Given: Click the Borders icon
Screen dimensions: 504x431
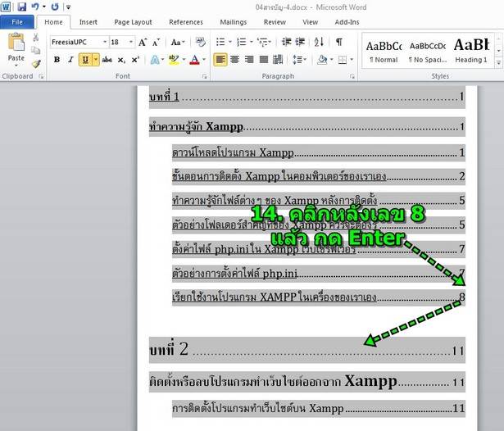Looking at the screenshot, I should click(x=343, y=60).
